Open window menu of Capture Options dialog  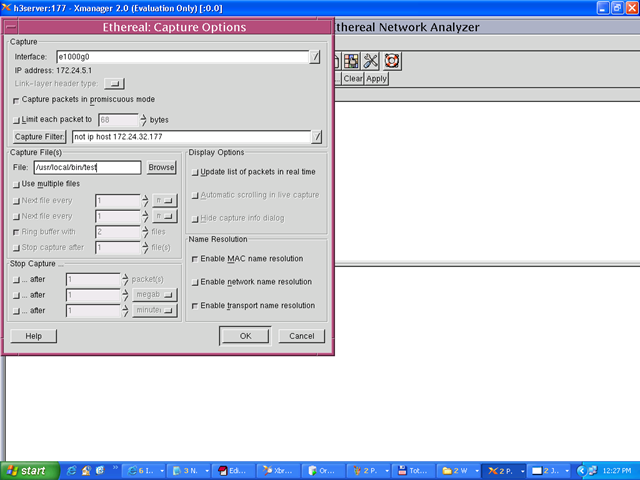(x=11, y=27)
